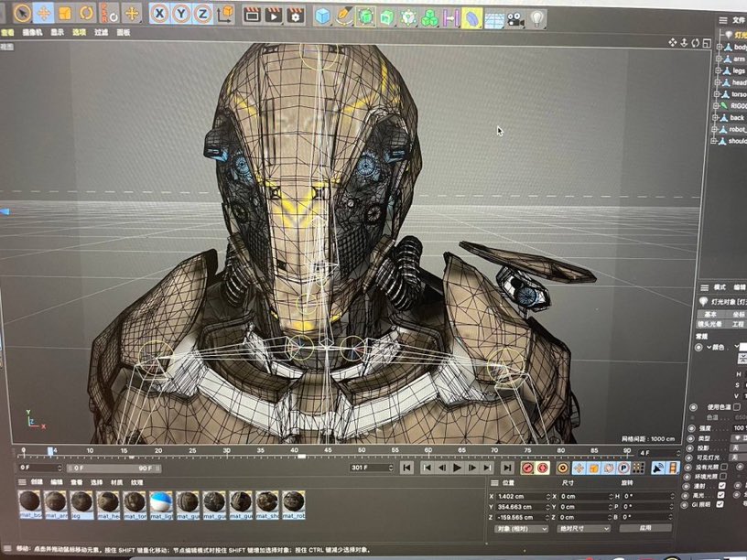
Task: Click the orange crosshair icon after the PSR icon
Action: [132, 14]
